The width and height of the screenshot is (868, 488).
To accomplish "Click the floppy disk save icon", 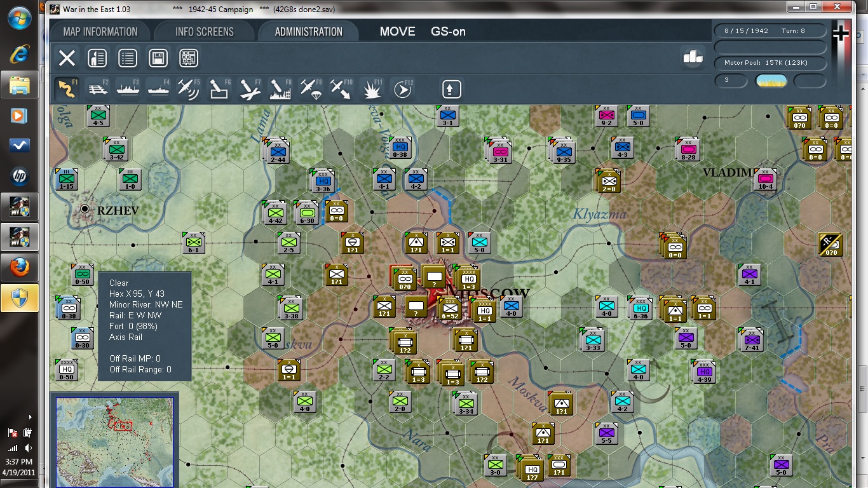I will coord(158,58).
